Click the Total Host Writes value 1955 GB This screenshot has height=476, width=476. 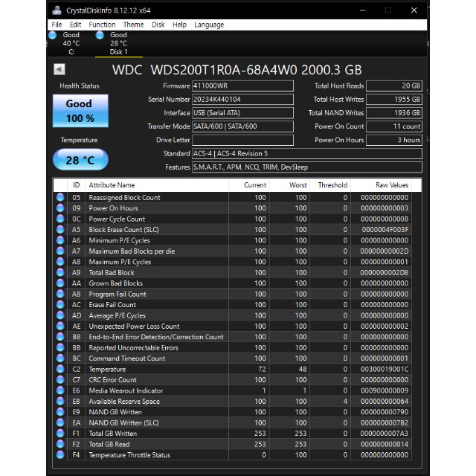tap(394, 99)
